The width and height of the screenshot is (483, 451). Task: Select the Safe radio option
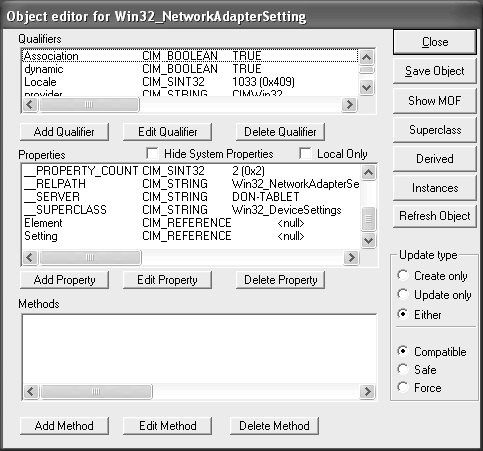point(403,369)
